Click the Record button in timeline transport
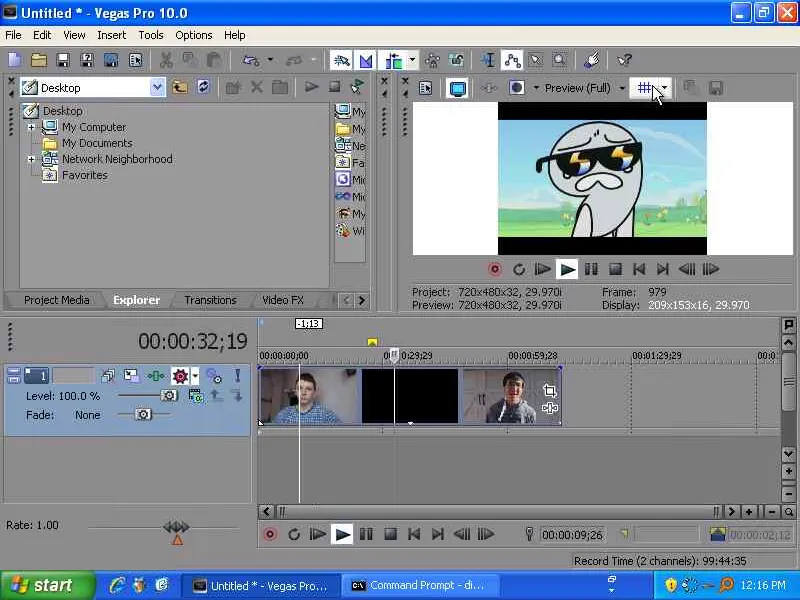 tap(270, 535)
